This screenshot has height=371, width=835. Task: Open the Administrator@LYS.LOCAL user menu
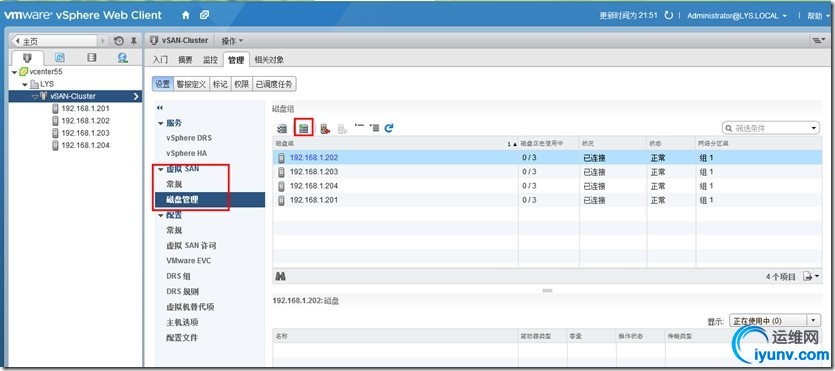(x=736, y=16)
